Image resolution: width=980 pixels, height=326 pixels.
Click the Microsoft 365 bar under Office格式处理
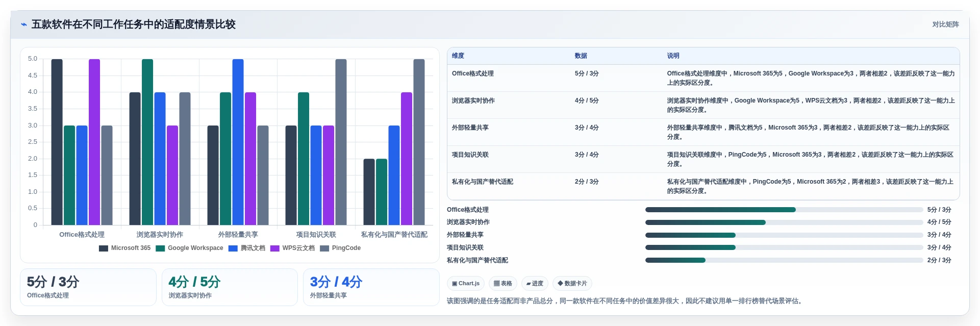(57, 142)
